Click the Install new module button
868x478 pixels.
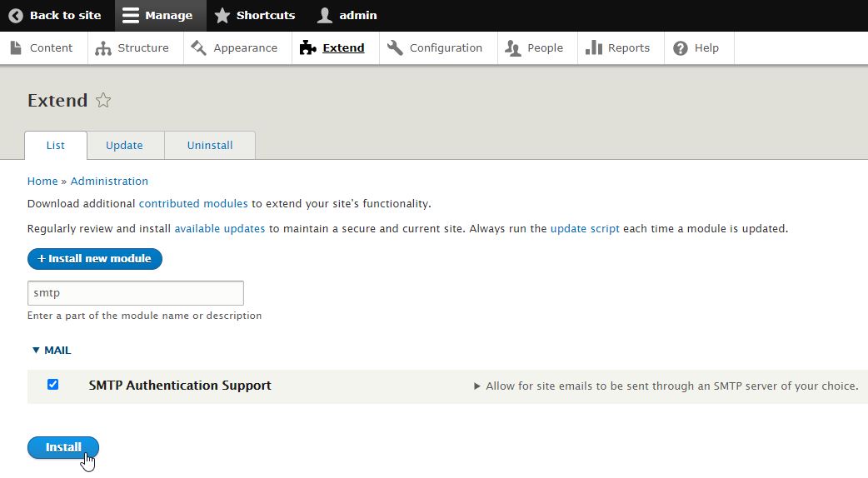coord(94,259)
